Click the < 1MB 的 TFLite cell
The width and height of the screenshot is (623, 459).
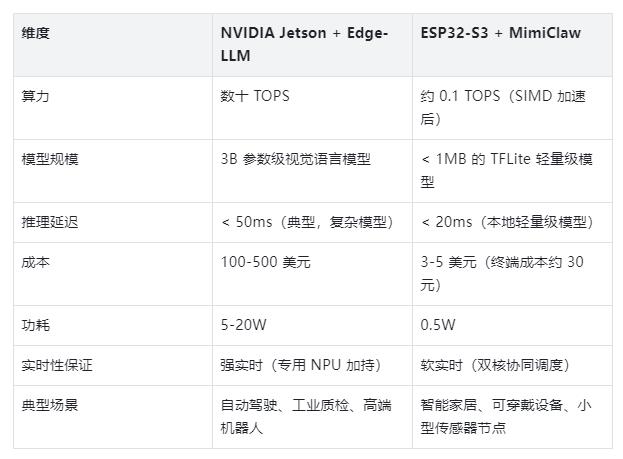pos(507,170)
